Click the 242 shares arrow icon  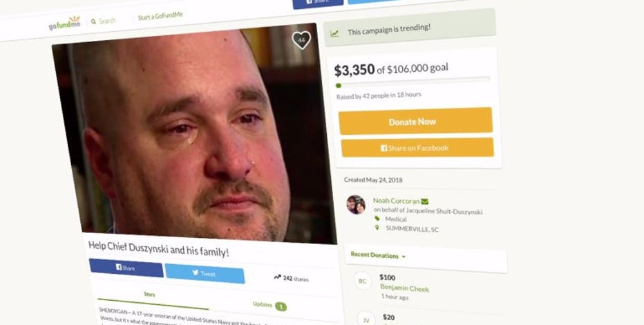click(x=278, y=277)
